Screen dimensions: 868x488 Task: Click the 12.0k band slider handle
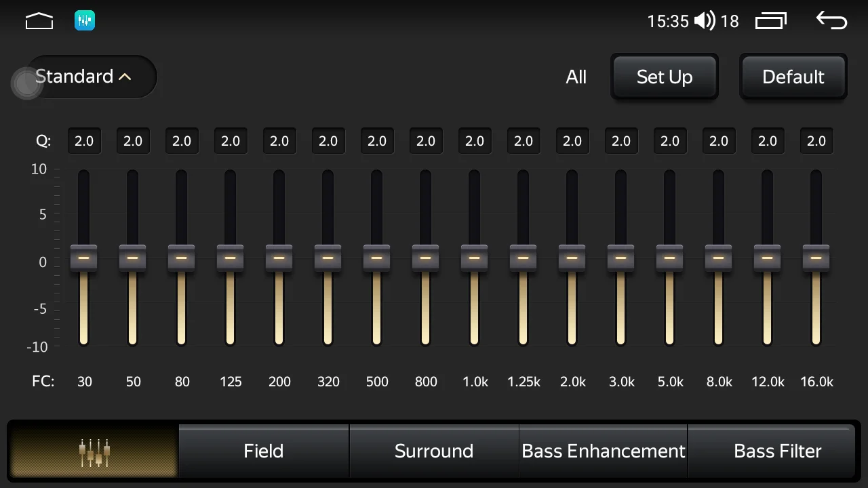click(x=768, y=258)
